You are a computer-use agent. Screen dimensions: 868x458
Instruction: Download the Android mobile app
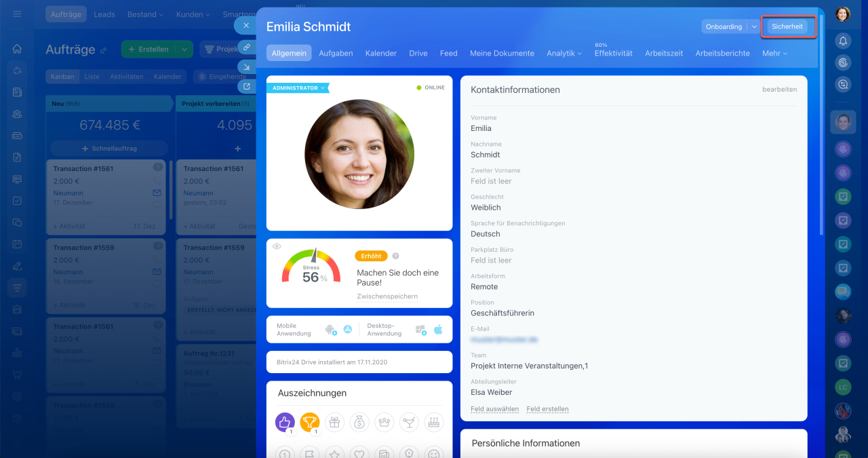[x=331, y=330]
